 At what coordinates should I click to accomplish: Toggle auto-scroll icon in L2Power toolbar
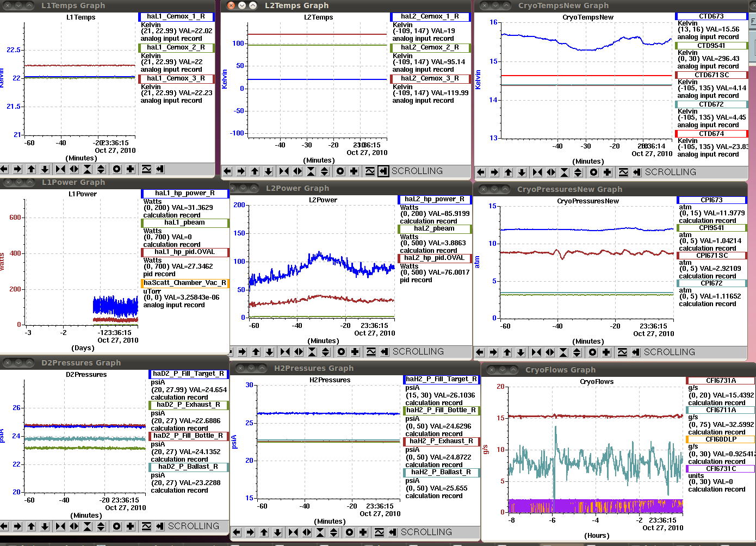385,352
